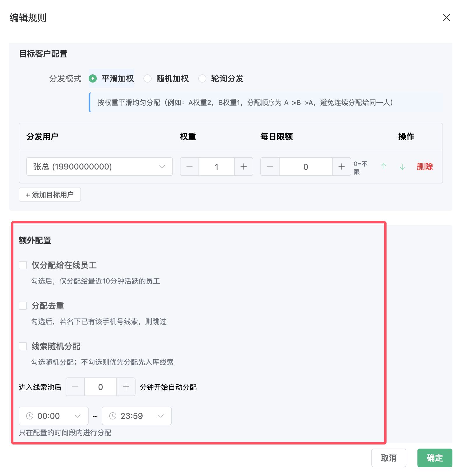Select 平滑加权 distribution mode
Image resolution: width=453 pixels, height=476 pixels.
(93, 78)
